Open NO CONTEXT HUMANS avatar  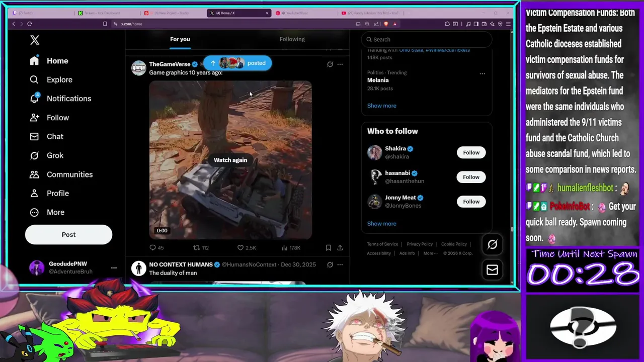point(138,268)
